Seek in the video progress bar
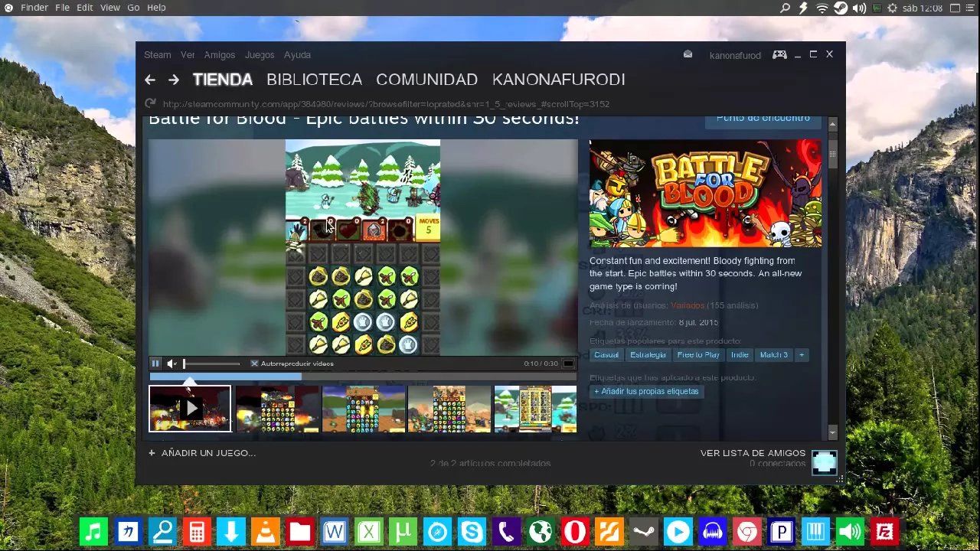Screen dimensions: 980x551 [x=363, y=376]
